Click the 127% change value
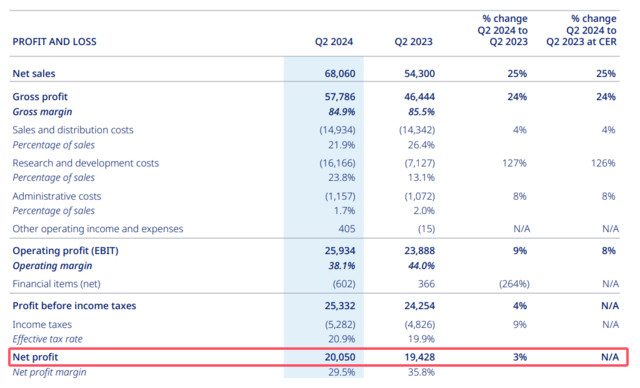The width and height of the screenshot is (640, 388). tap(514, 163)
